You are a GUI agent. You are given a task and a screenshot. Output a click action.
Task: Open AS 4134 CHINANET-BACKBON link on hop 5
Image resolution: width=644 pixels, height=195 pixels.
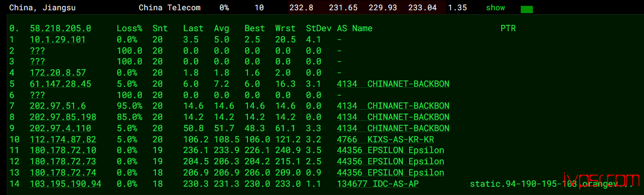[393, 84]
